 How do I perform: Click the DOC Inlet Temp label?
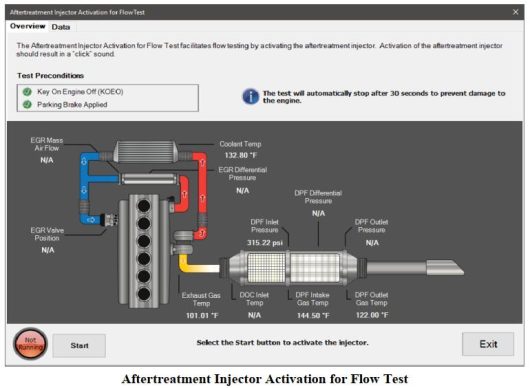click(x=254, y=299)
